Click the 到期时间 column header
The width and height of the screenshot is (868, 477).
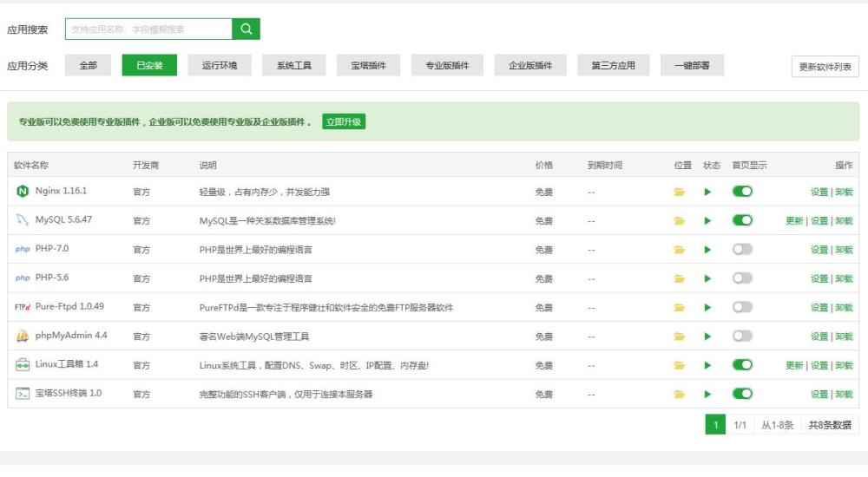604,165
